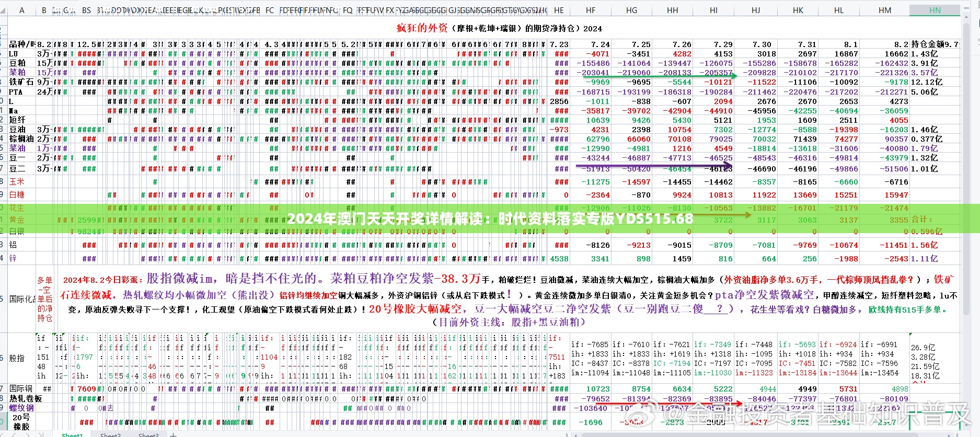Select the cell with value 66060
The image size is (980, 437).
pos(632,139)
